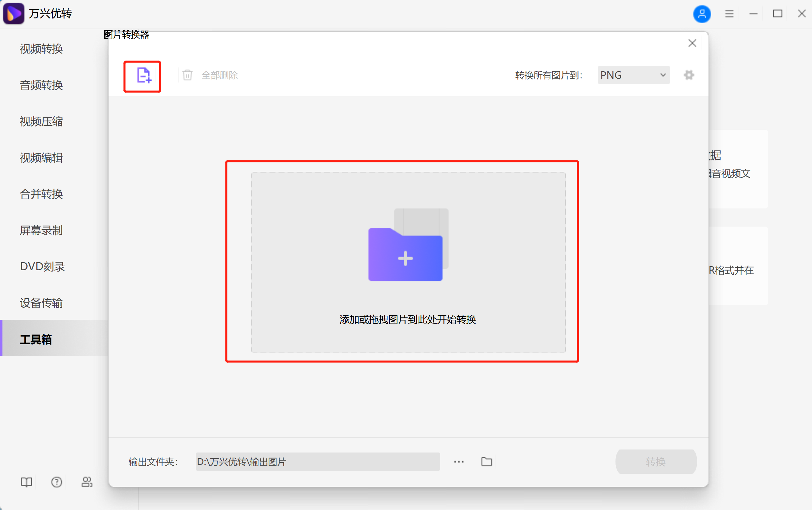Click the 万兴优转 app logo
This screenshot has width=812, height=510.
tap(13, 13)
